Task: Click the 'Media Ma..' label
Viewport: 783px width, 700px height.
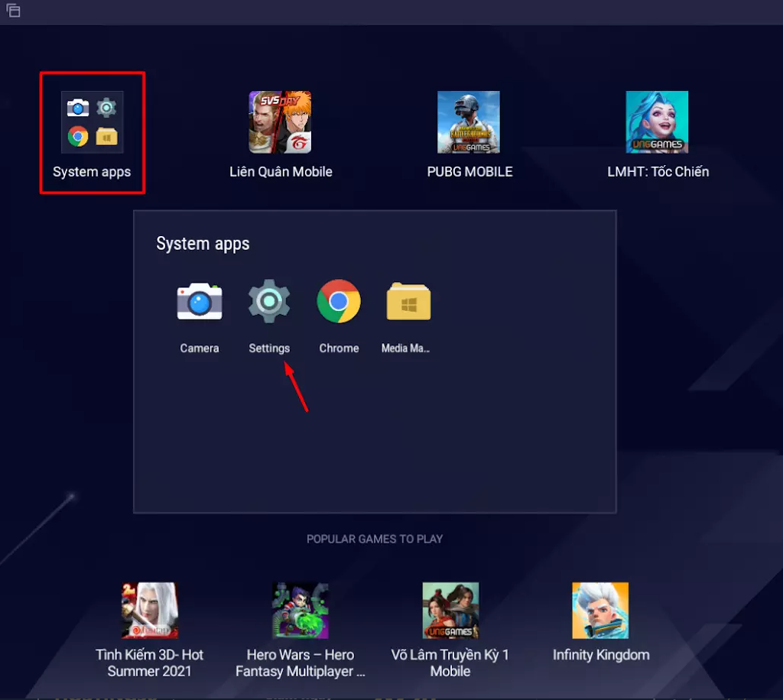Action: click(x=405, y=348)
